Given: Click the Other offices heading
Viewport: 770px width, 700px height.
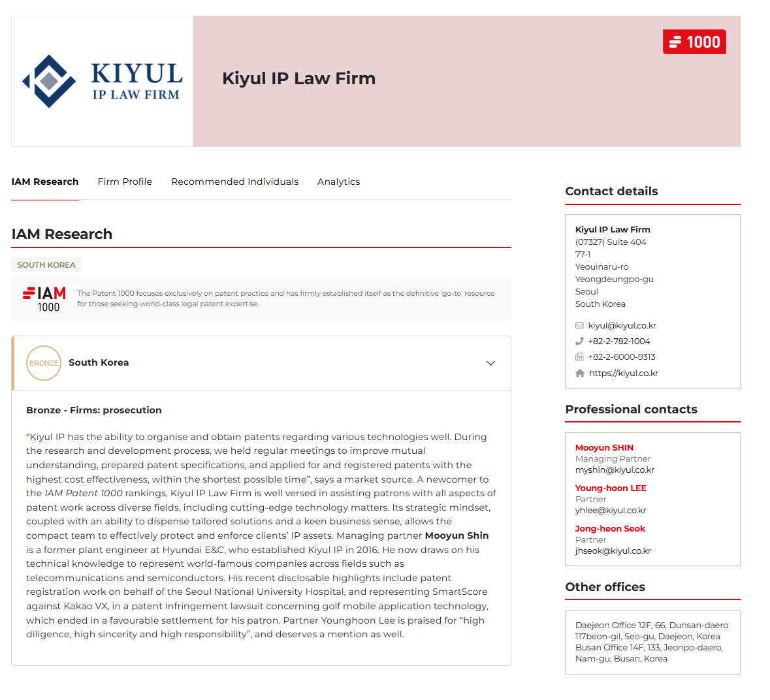Looking at the screenshot, I should [605, 586].
